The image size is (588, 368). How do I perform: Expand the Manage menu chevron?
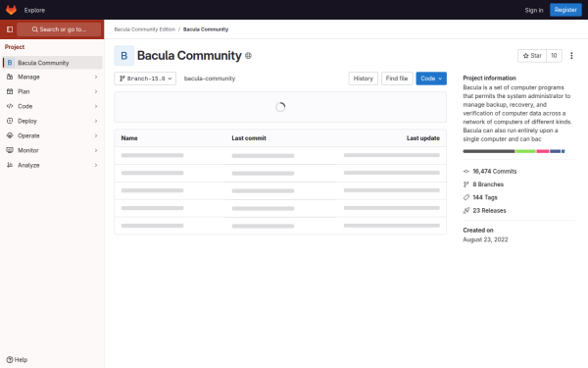(96, 77)
